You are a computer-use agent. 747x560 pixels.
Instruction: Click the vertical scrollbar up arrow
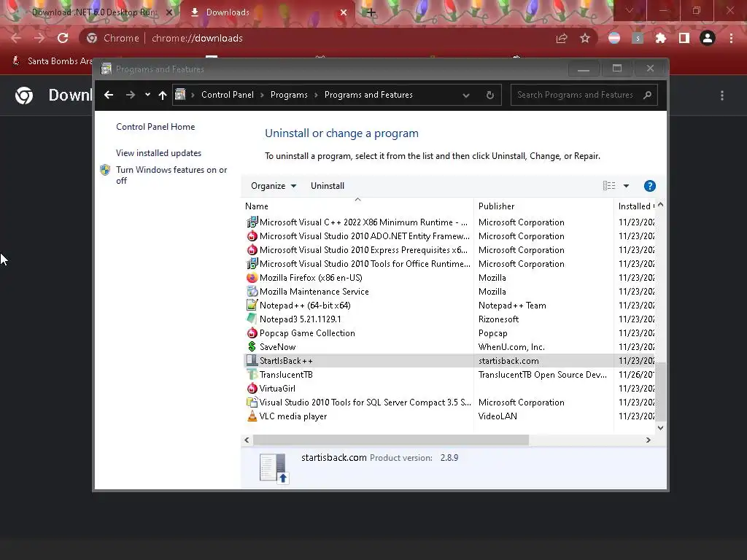coord(660,204)
